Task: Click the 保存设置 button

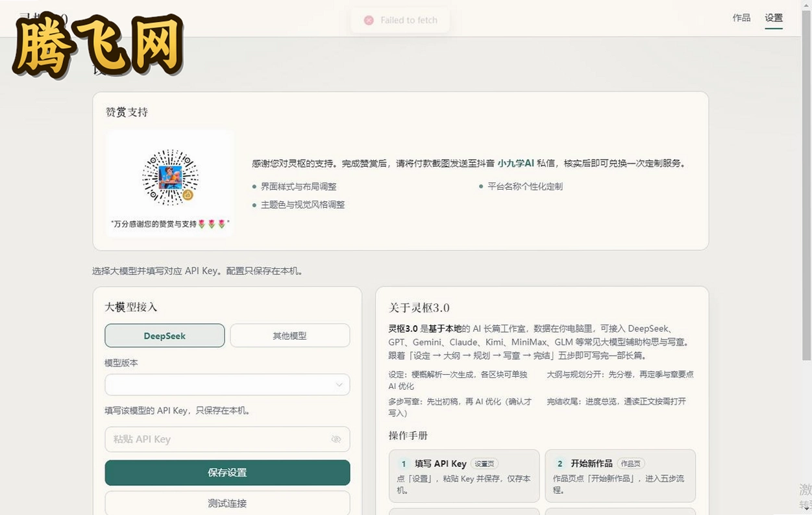Action: click(227, 473)
